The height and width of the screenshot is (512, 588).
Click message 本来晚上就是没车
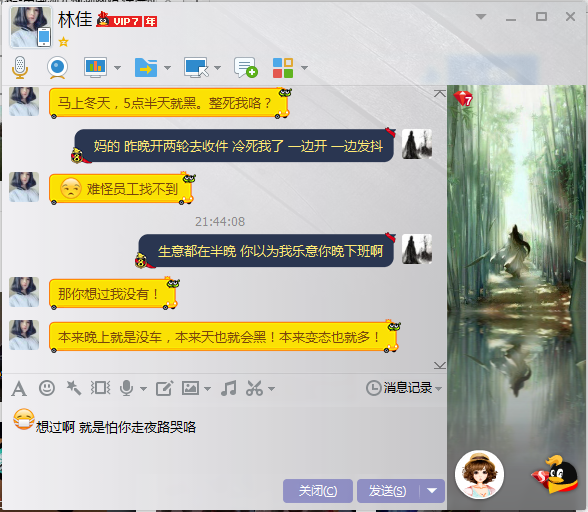(x=224, y=337)
